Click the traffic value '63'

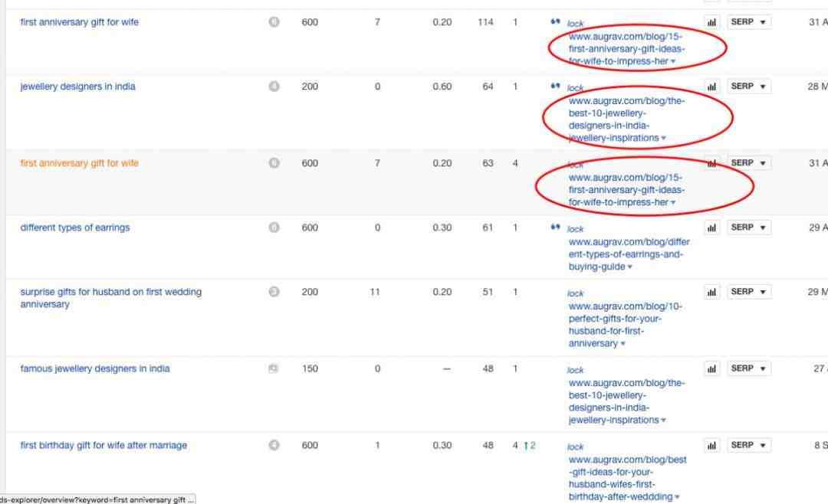point(488,164)
